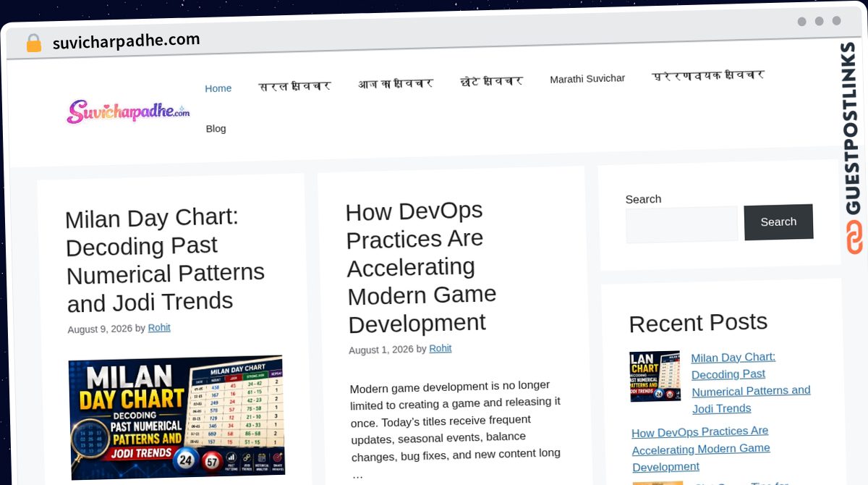
Task: Open the Milan Day Chart article headline
Action: (166, 260)
